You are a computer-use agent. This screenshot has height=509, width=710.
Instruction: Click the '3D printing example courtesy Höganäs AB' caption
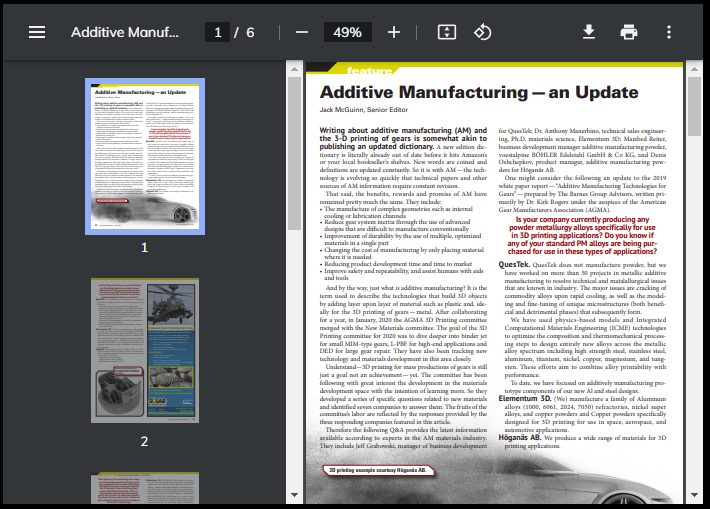[x=378, y=471]
